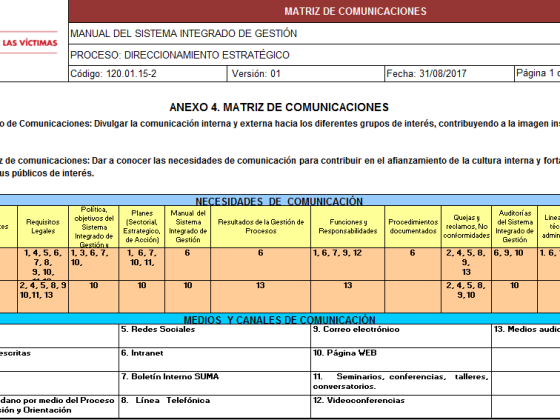Viewport: 560px width, 420px height.
Task: Select the cell '2, 4, 5, 8, 9 10,11, 13'
Action: (x=43, y=296)
